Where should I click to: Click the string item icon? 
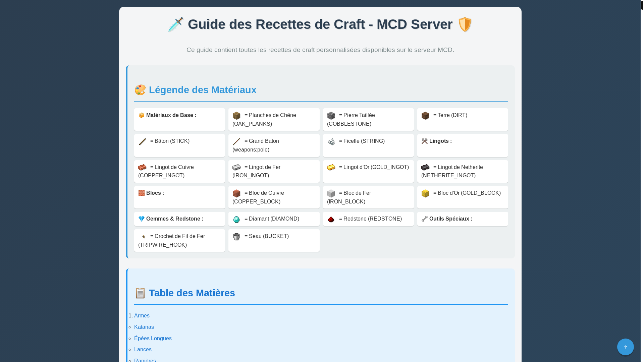[x=331, y=141]
